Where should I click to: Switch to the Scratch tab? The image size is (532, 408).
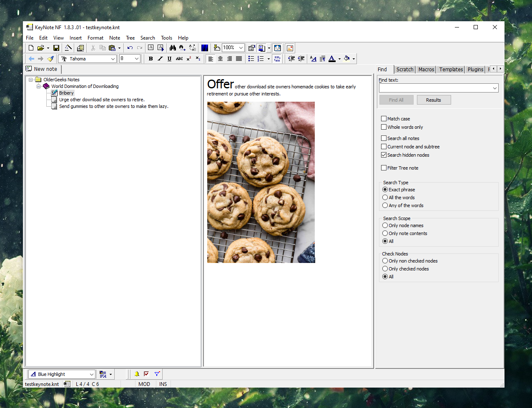(x=405, y=70)
